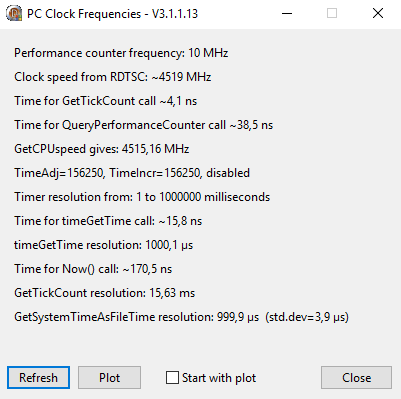Click the PC Clock Frequencies app icon
The width and height of the screenshot is (401, 399).
pos(14,14)
